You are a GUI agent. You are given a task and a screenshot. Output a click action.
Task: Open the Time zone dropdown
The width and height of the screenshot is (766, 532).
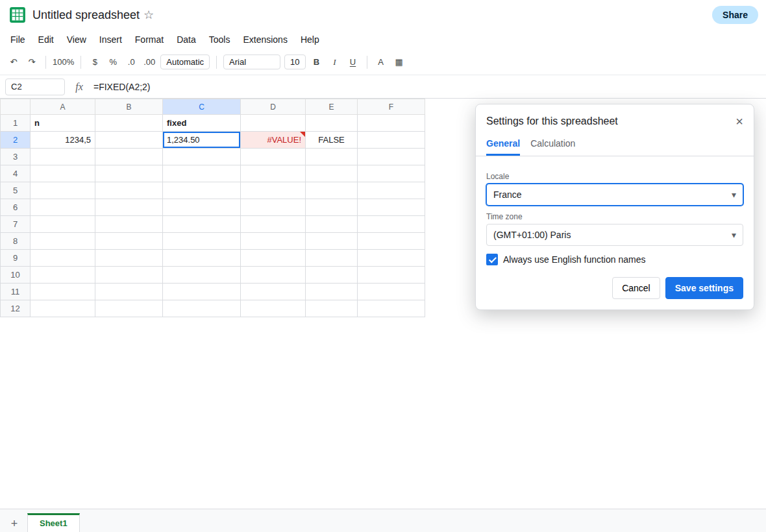click(615, 235)
